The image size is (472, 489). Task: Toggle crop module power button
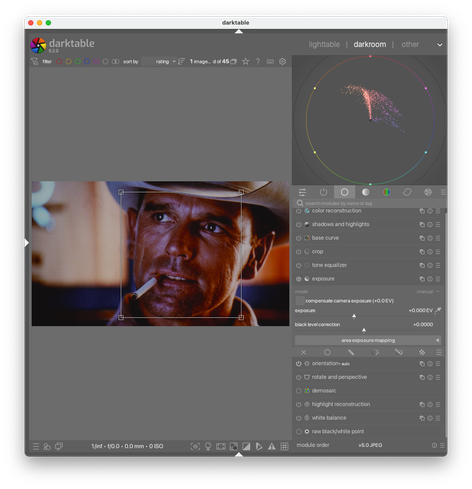click(x=299, y=252)
